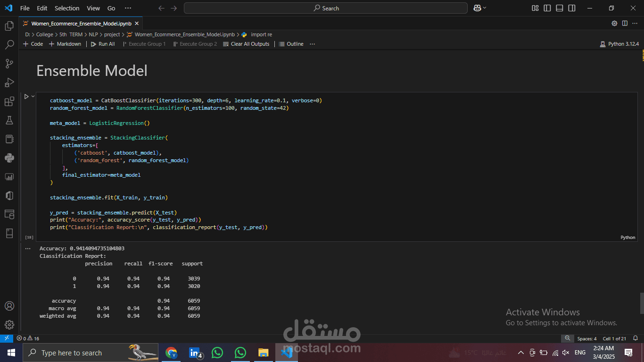Click Execute Group 1
This screenshot has width=644, height=362.
[144, 44]
